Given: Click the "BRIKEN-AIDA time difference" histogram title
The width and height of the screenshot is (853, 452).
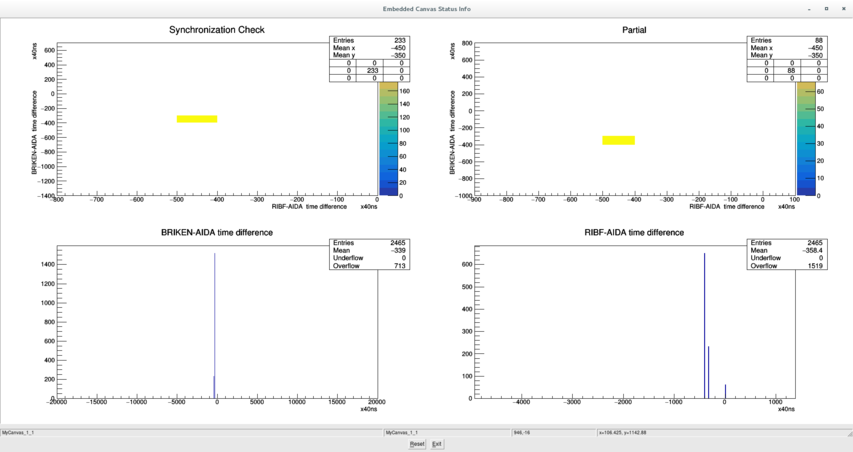Looking at the screenshot, I should [217, 232].
